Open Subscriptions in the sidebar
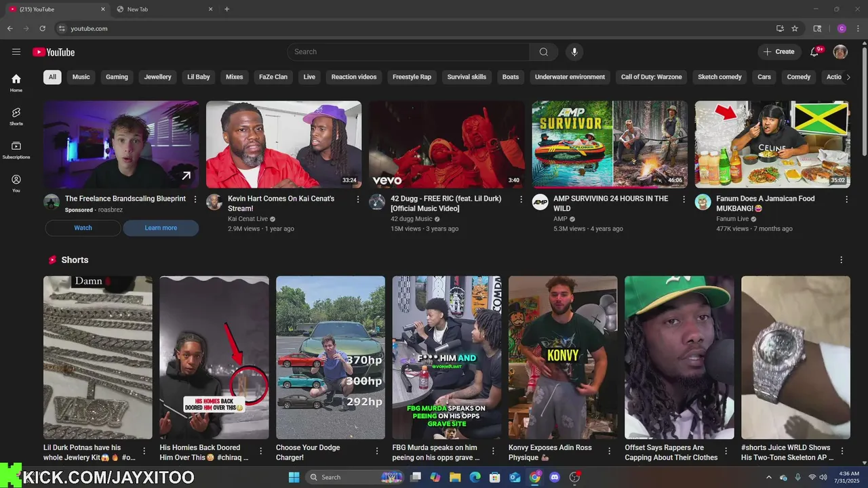The width and height of the screenshot is (868, 488). click(16, 150)
